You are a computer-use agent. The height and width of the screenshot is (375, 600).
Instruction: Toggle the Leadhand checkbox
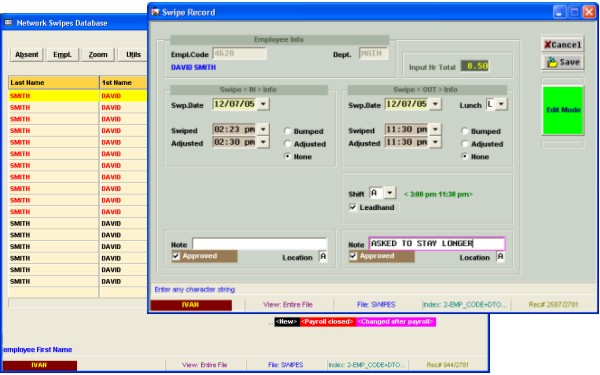(x=353, y=207)
